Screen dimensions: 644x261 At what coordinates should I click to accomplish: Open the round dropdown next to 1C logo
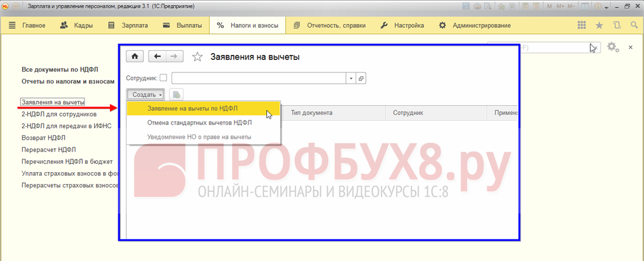pyautogui.click(x=16, y=7)
